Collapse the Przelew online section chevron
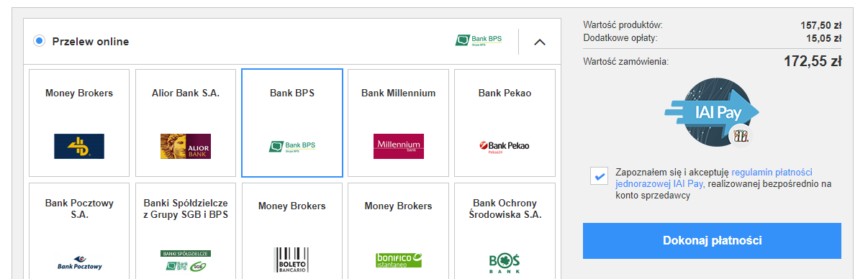 (x=540, y=42)
